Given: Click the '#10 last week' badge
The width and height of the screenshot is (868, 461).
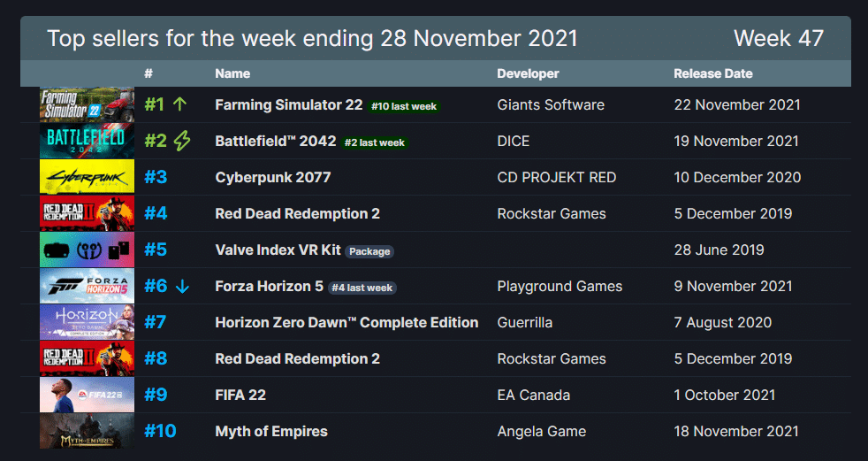Looking at the screenshot, I should click(x=404, y=106).
